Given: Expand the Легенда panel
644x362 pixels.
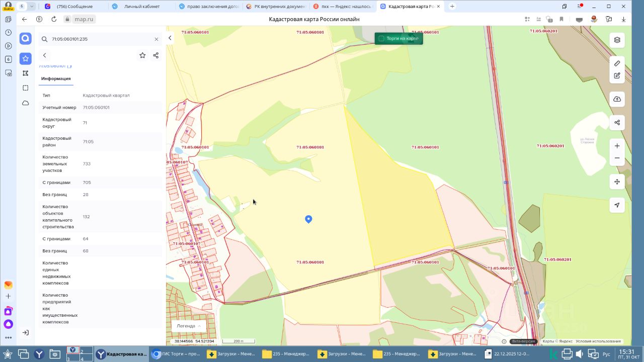Looking at the screenshot, I should [189, 326].
